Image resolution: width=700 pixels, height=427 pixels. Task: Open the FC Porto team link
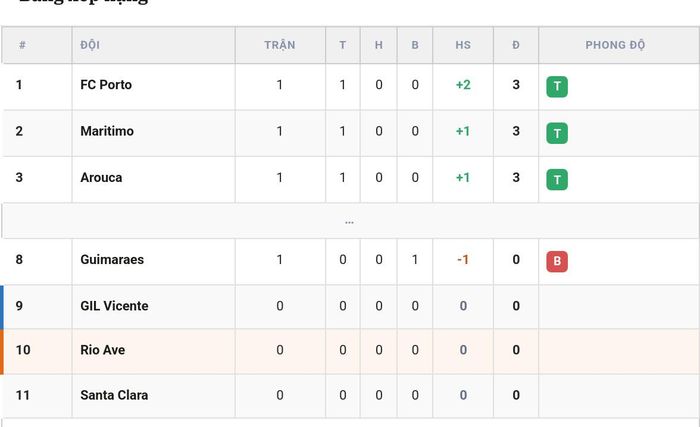[106, 85]
